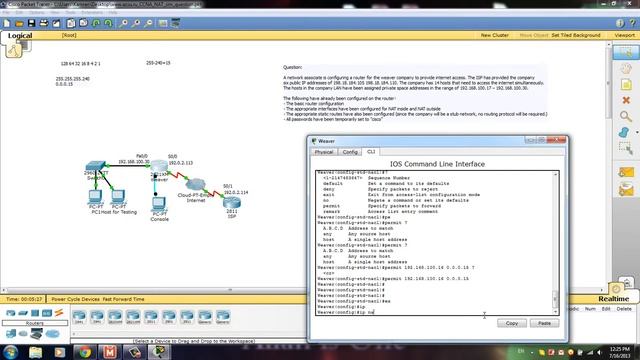Click New Cluster in the yellow bar

coord(494,36)
